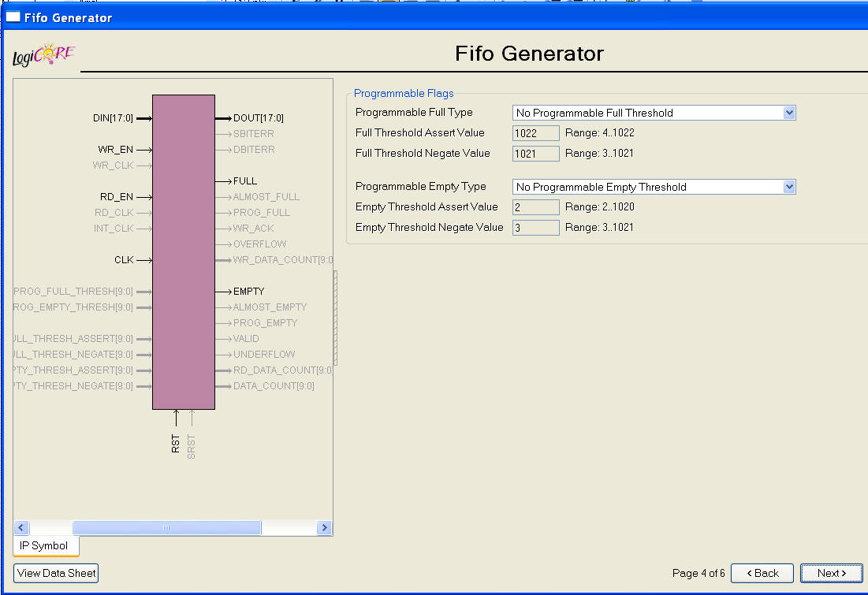
Task: Click the OVERFLOW output label
Action: point(259,244)
